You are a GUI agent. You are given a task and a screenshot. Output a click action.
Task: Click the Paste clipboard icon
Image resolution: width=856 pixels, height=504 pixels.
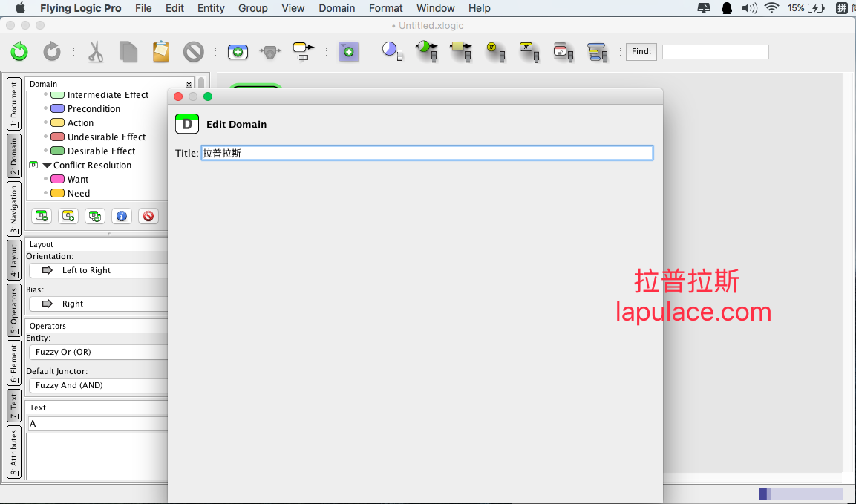point(161,52)
